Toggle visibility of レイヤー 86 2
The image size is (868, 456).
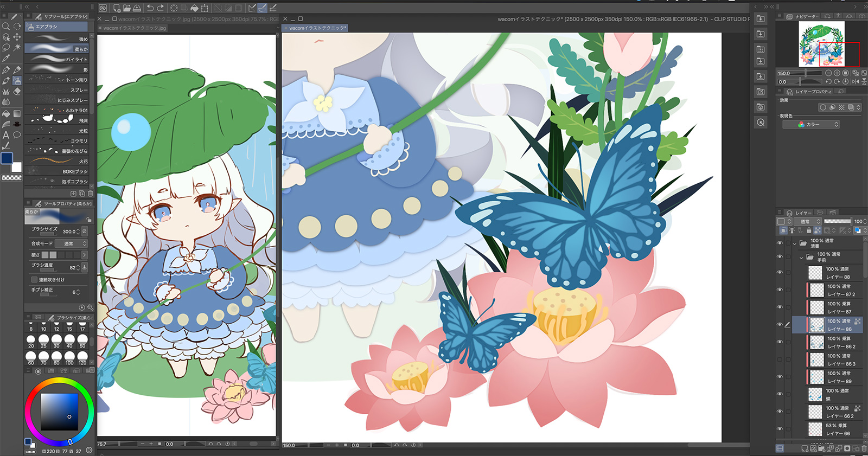(x=780, y=342)
